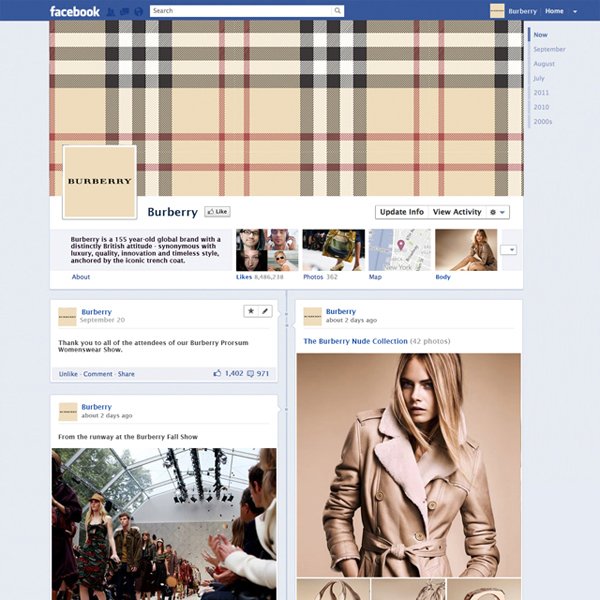Screen dimensions: 600x600
Task: Open Burberry profile link in top bar
Action: click(x=522, y=11)
